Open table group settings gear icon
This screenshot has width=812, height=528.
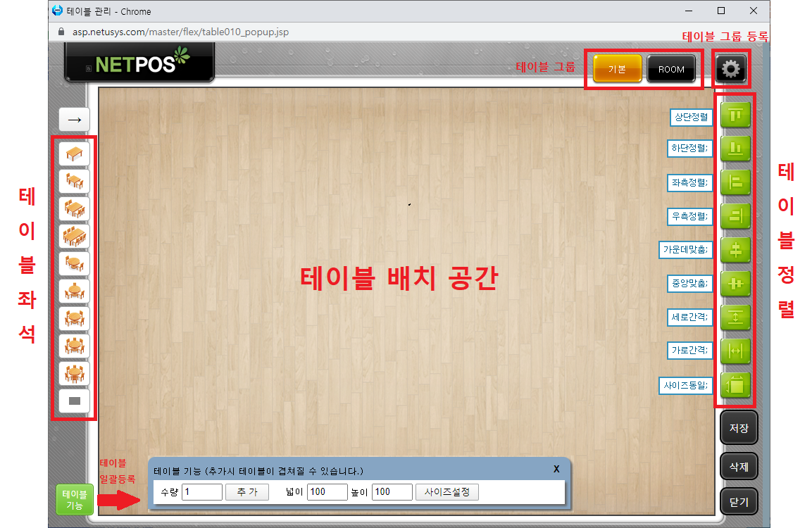tap(731, 69)
